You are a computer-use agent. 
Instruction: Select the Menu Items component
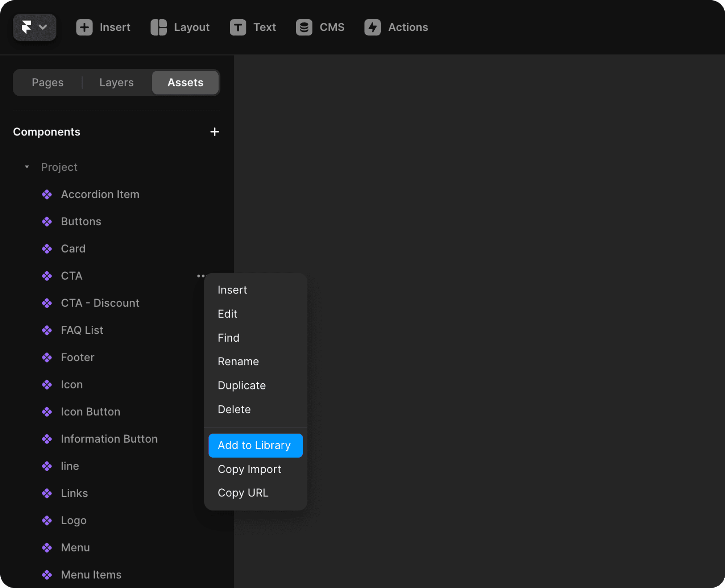[x=91, y=575]
